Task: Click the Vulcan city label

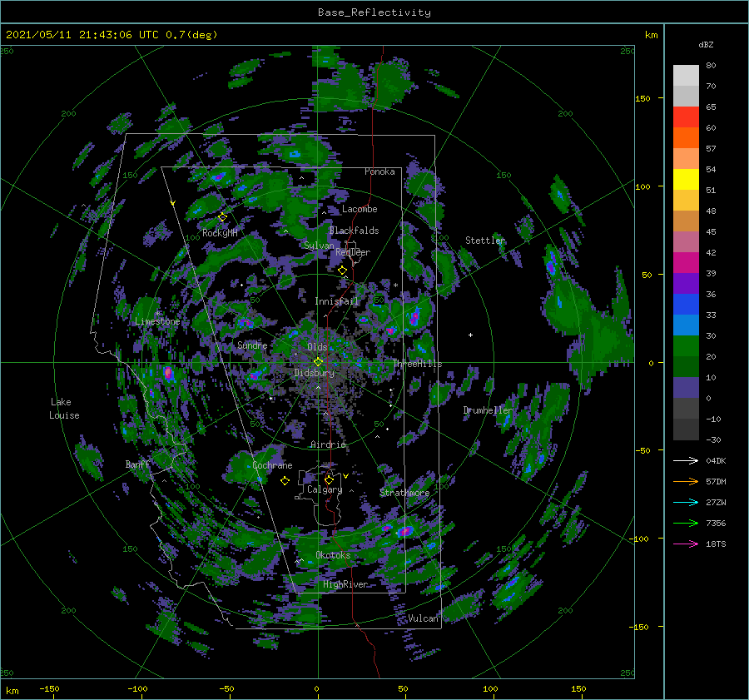Action: coord(423,618)
